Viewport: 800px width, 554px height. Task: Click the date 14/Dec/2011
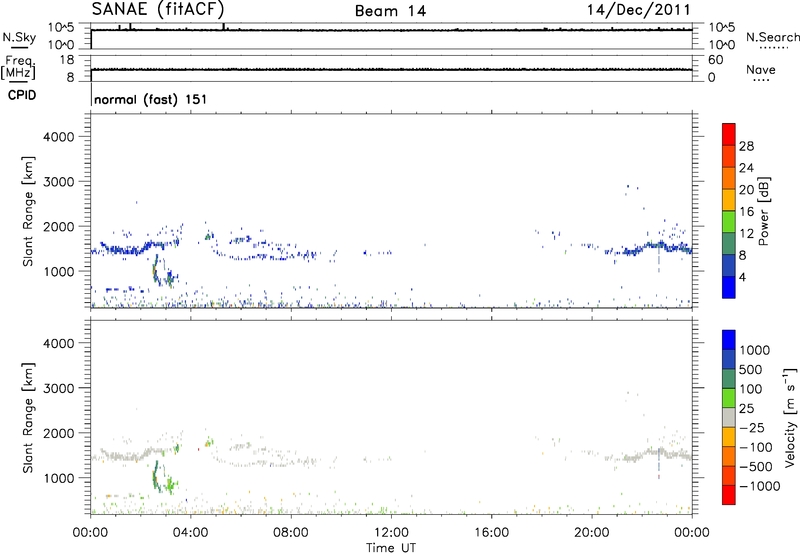638,10
